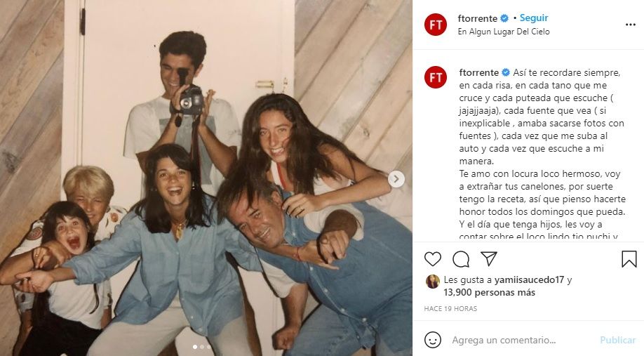The image size is (644, 356).
Task: Open location En Algun Lugar Del Cielo
Action: click(504, 32)
